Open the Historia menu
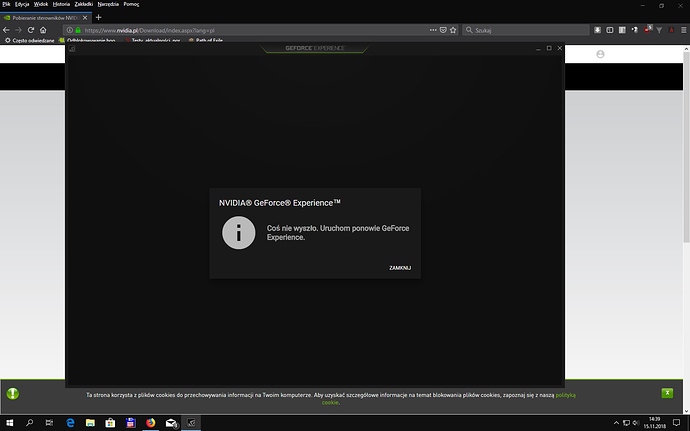The width and height of the screenshot is (690, 431). click(61, 4)
